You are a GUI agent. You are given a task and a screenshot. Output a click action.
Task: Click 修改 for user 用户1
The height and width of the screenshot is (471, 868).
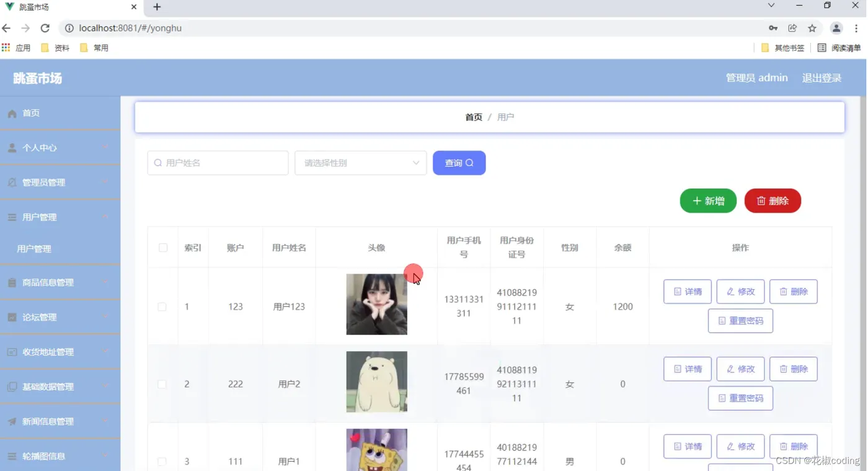[740, 447]
